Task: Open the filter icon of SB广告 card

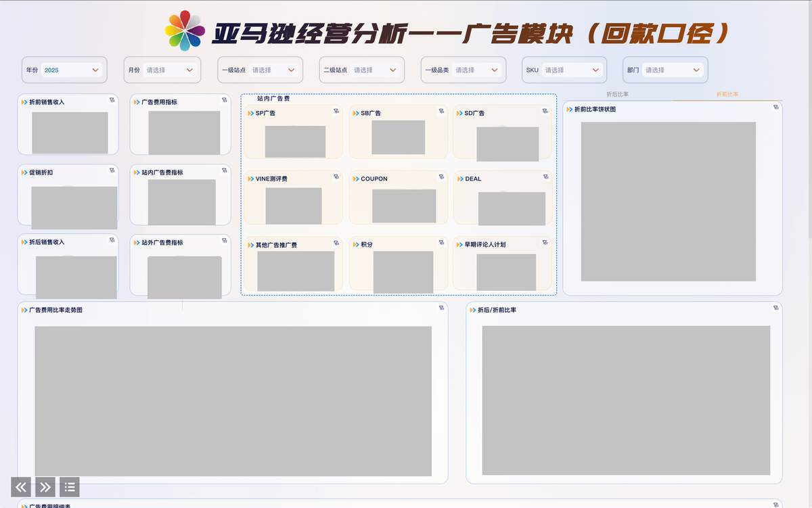Action: coord(441,111)
